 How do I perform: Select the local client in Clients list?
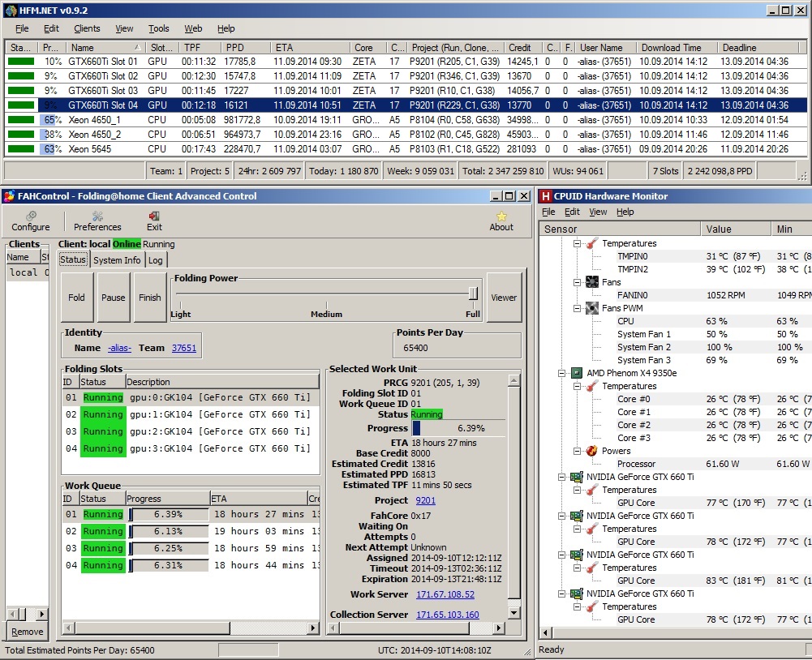click(x=28, y=272)
